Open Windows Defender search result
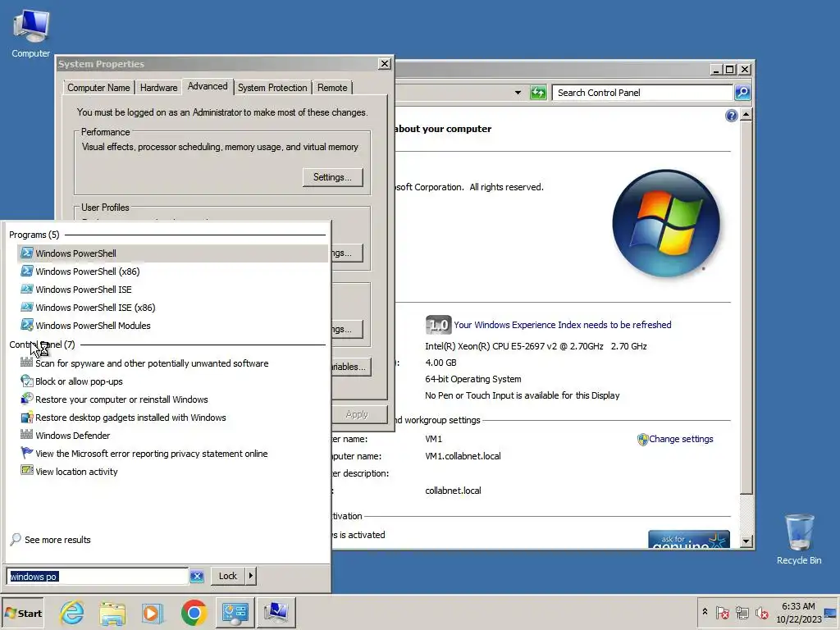The height and width of the screenshot is (630, 840). tap(172, 436)
